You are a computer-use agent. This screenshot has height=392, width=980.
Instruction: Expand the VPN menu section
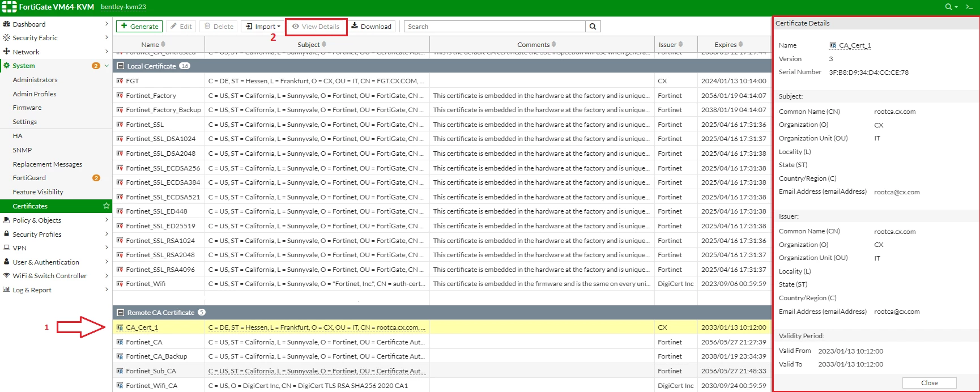pos(56,248)
